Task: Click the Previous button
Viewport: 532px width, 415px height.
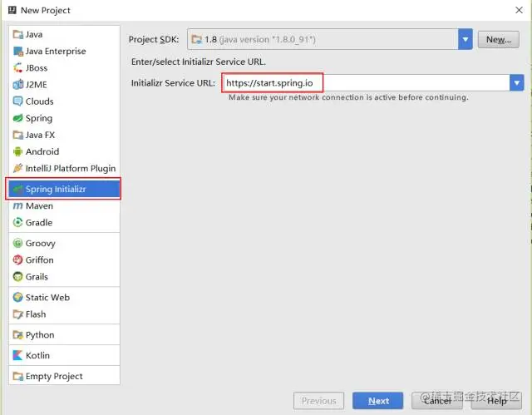Action: pyautogui.click(x=318, y=401)
